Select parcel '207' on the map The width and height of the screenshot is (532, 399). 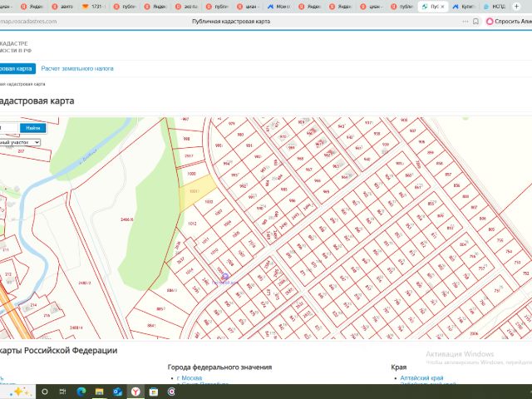coord(21,151)
